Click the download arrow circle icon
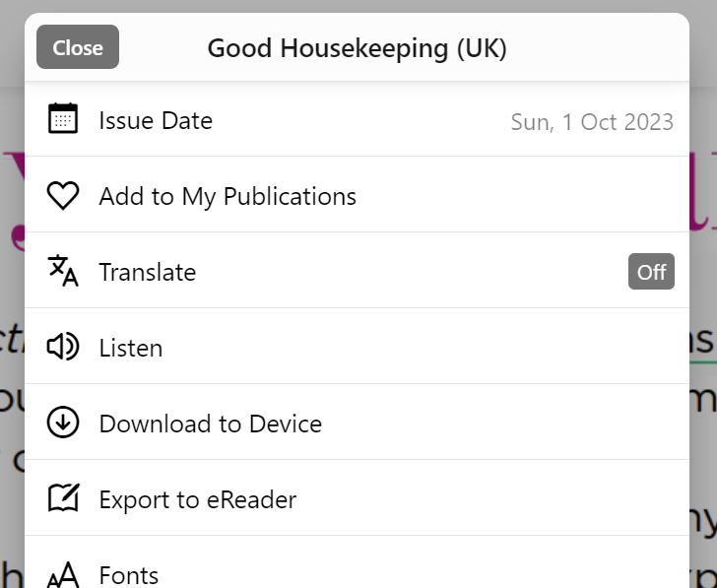 point(63,424)
